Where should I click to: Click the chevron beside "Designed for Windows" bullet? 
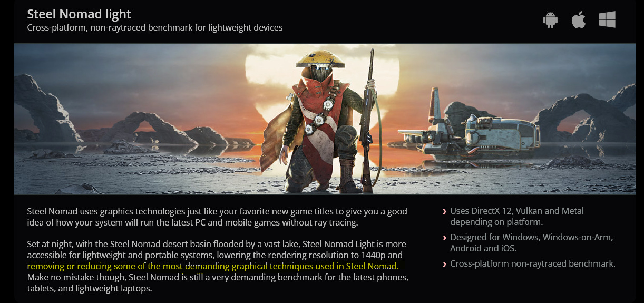pos(445,238)
